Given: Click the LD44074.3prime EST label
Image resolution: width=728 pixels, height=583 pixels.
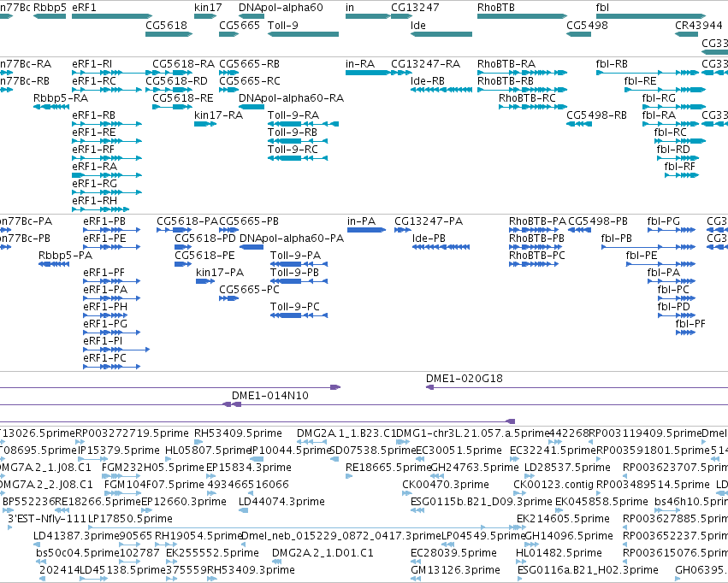Looking at the screenshot, I should click(281, 503).
